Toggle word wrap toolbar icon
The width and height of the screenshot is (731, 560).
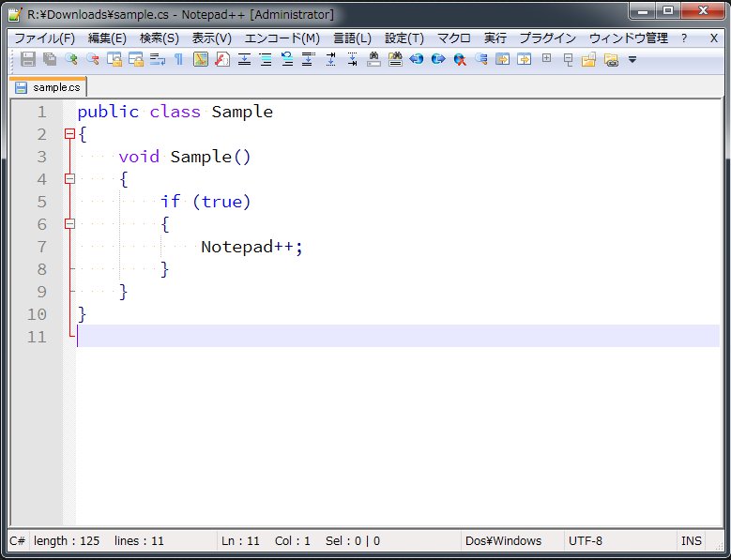(158, 59)
